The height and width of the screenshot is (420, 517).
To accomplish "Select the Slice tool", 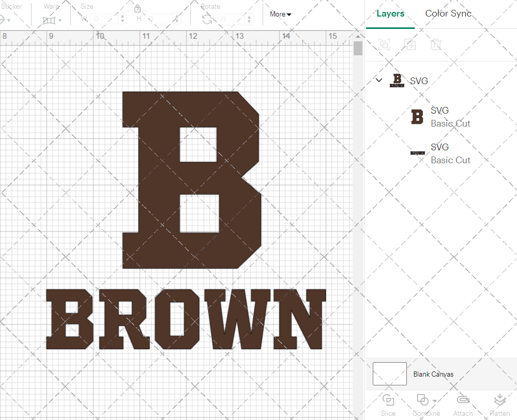I will click(388, 405).
